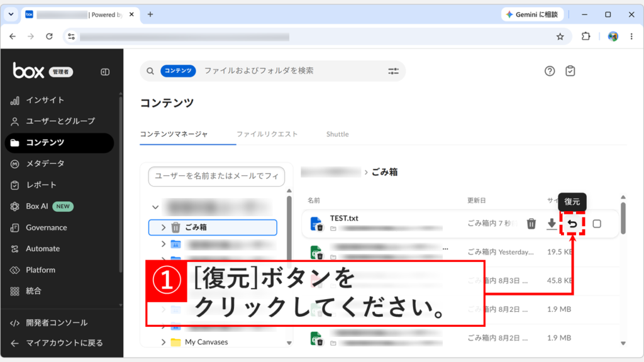
Task: Open Automate in sidebar
Action: pyautogui.click(x=59, y=249)
